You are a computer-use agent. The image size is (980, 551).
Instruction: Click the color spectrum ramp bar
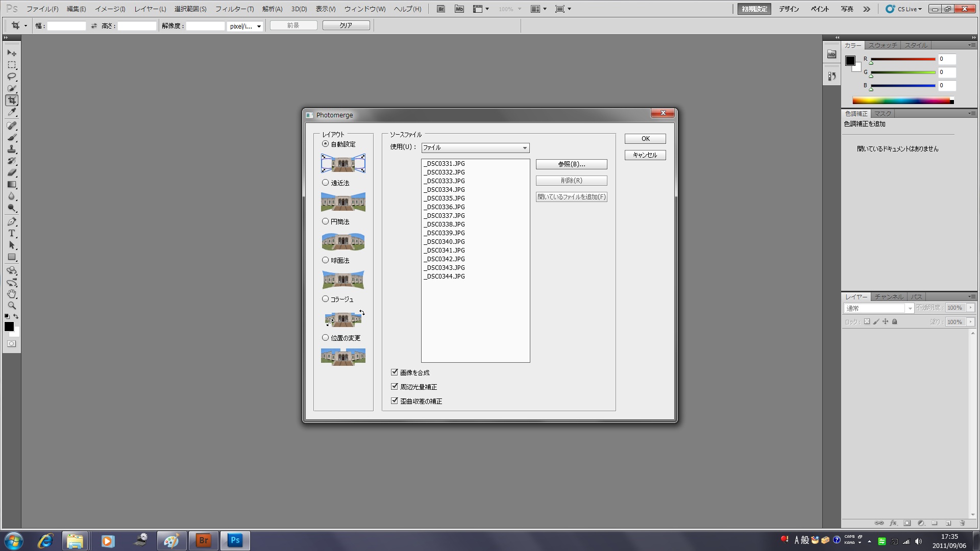point(901,101)
